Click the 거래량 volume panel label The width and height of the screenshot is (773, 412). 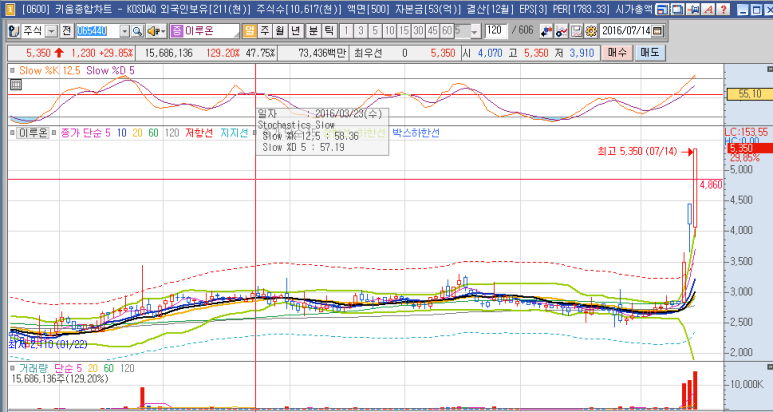click(x=34, y=368)
